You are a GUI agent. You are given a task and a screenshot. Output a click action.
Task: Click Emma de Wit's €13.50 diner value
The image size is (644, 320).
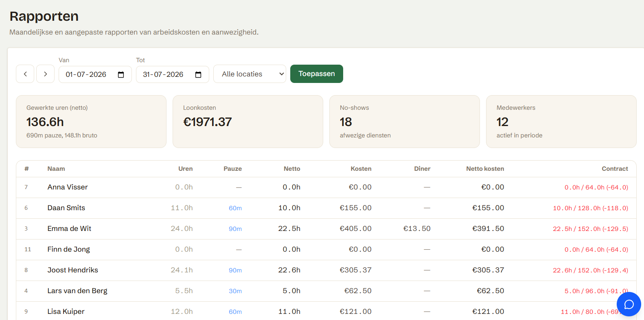click(x=417, y=229)
